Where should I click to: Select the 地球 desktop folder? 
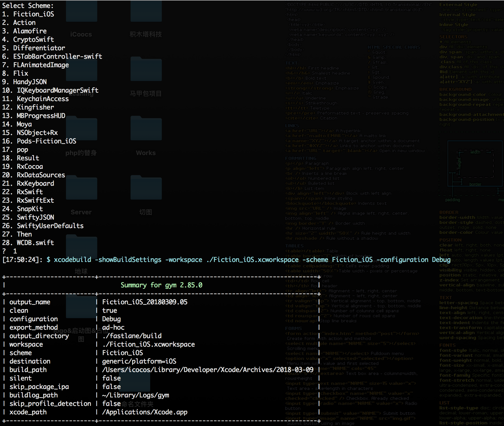(82, 247)
